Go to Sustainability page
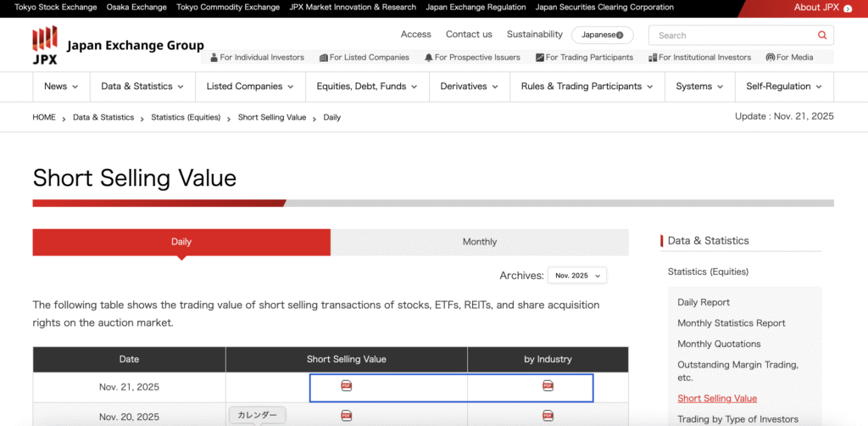This screenshot has width=868, height=426. coord(534,35)
